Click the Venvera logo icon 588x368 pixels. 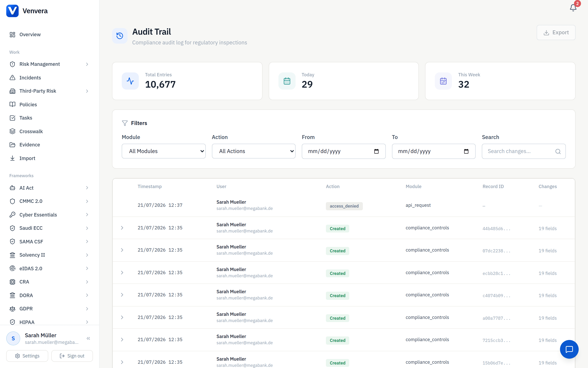[x=12, y=11]
